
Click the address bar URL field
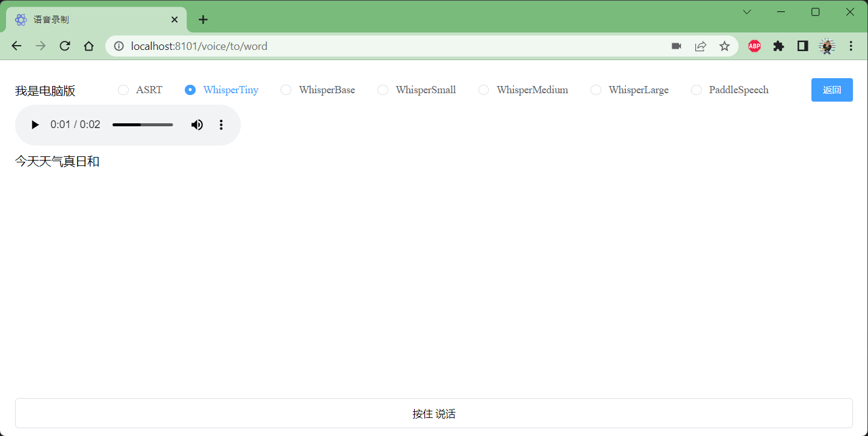click(361, 46)
